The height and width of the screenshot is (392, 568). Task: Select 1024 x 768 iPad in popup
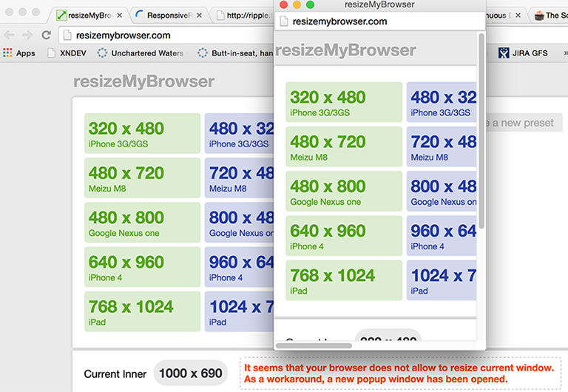pyautogui.click(x=442, y=280)
